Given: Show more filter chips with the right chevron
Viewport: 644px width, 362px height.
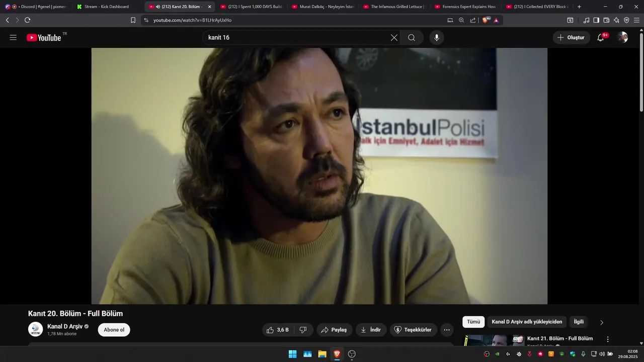Looking at the screenshot, I should pos(601,322).
